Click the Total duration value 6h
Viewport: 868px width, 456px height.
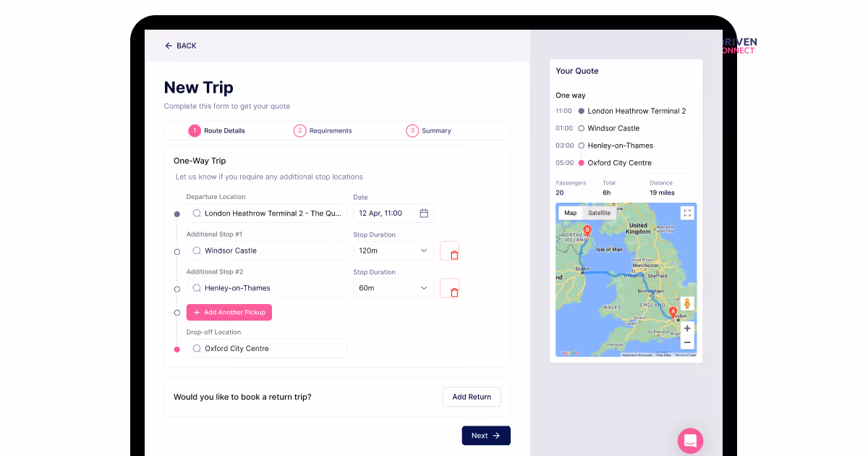point(607,193)
